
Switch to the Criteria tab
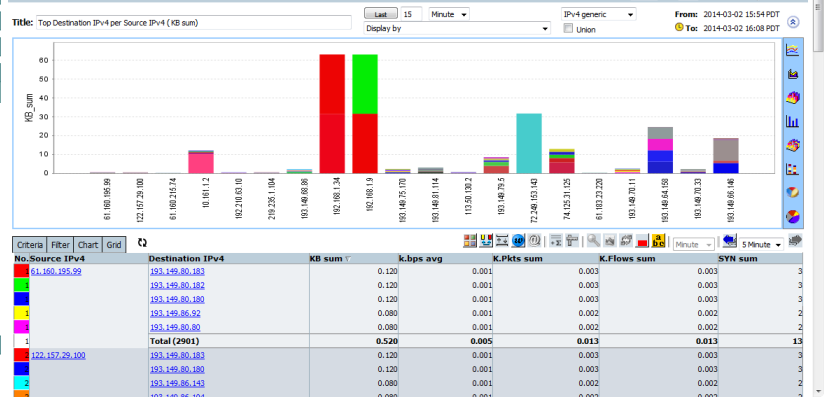click(x=29, y=245)
